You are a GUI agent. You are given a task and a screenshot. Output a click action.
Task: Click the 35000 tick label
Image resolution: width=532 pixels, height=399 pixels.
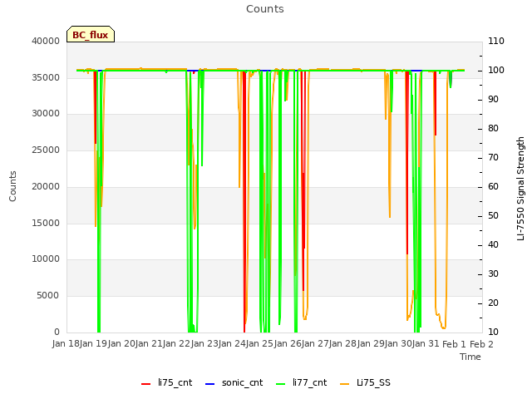tap(46, 77)
